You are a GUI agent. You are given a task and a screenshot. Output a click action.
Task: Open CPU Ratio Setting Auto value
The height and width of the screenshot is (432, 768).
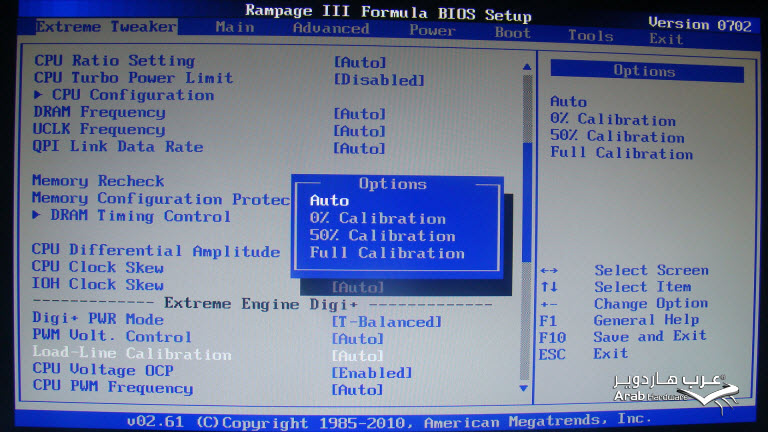pyautogui.click(x=360, y=62)
